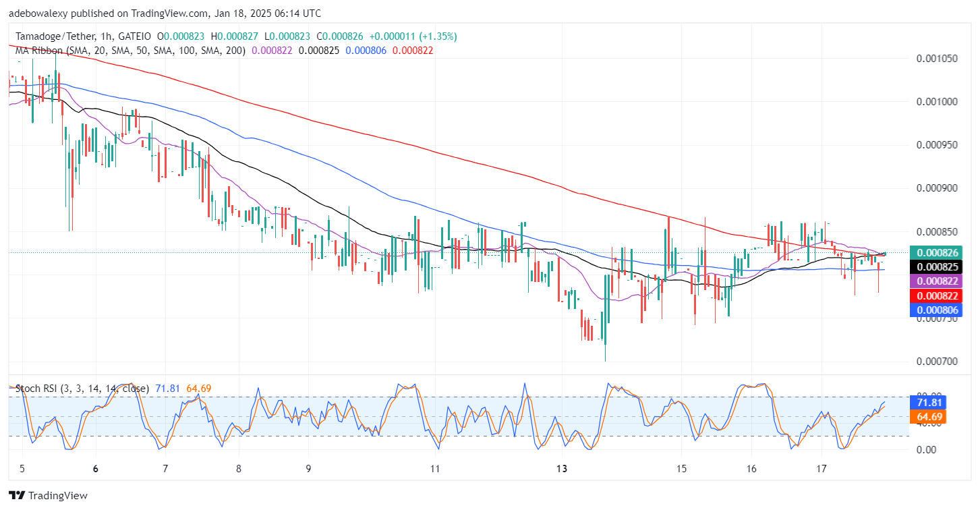The width and height of the screenshot is (980, 510).
Task: Click the date label 17 on time axis
Action: 822,469
